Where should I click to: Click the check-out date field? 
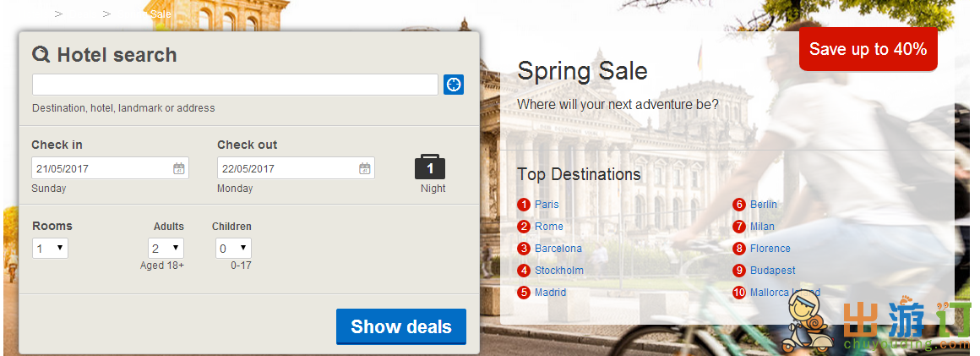point(297,168)
